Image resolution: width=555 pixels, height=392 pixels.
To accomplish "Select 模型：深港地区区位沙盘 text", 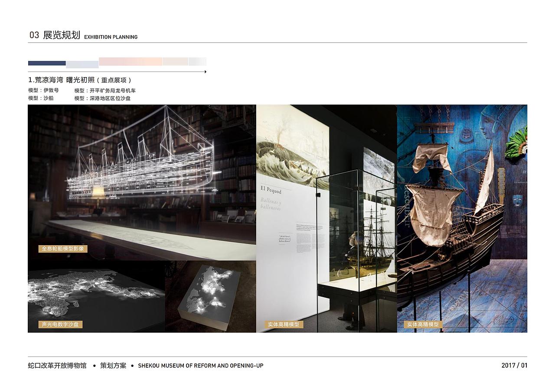I will (x=103, y=98).
